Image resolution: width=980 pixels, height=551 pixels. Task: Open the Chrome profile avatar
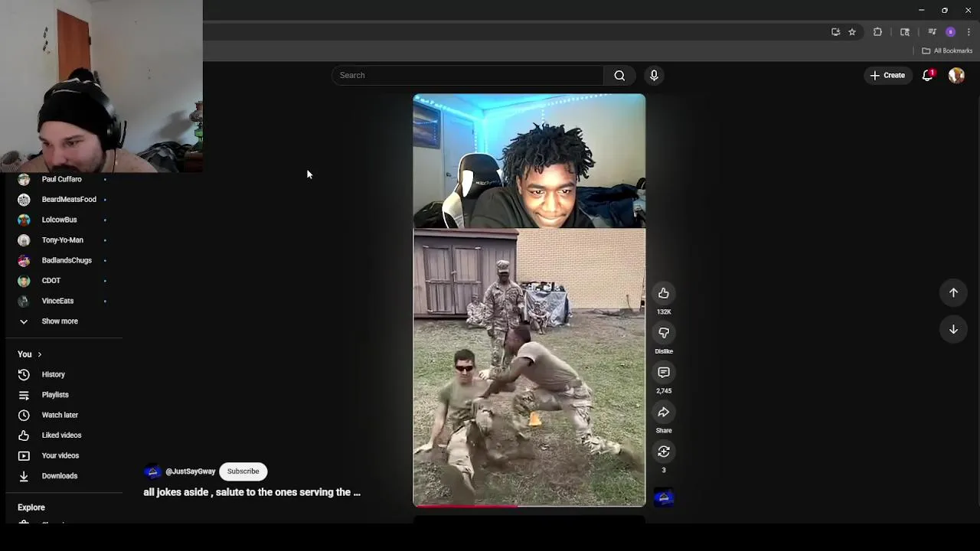950,32
